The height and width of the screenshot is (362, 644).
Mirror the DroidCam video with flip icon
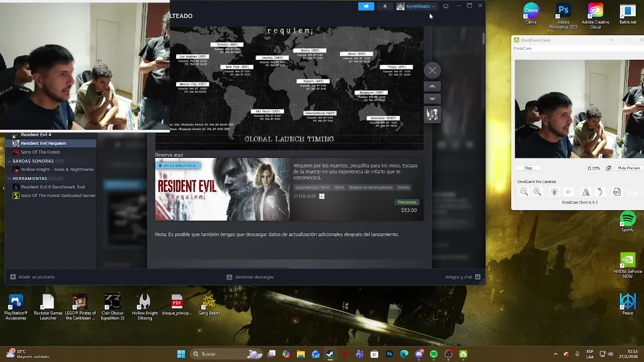coord(586,192)
